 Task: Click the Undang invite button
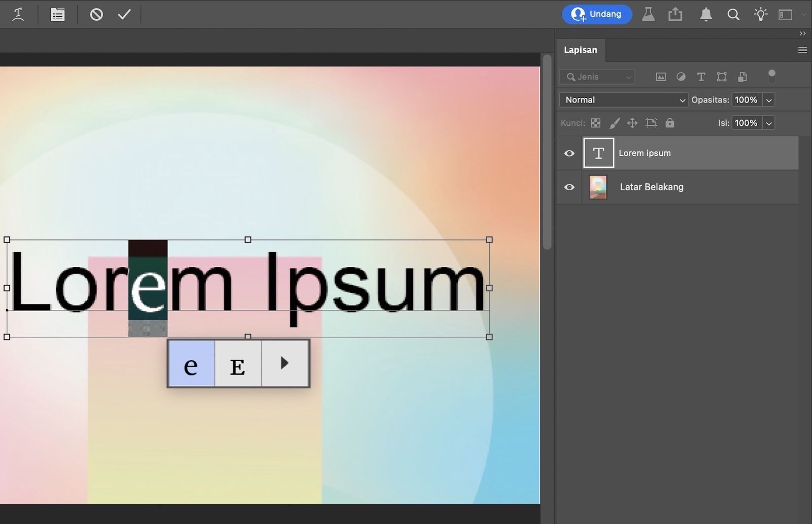(x=597, y=14)
